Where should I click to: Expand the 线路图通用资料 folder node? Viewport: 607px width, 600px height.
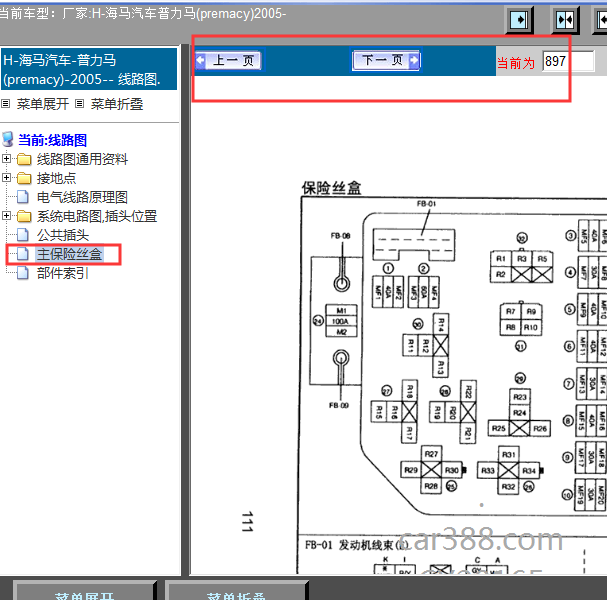pyautogui.click(x=6, y=159)
